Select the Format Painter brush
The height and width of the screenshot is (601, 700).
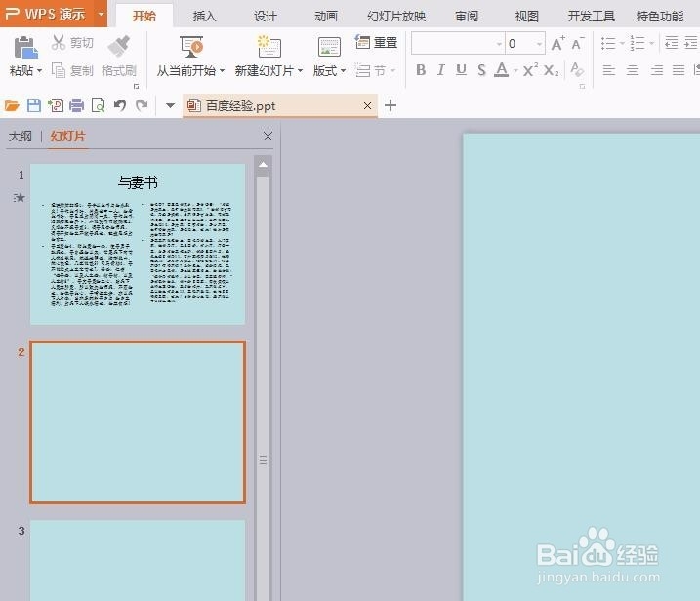click(x=119, y=47)
